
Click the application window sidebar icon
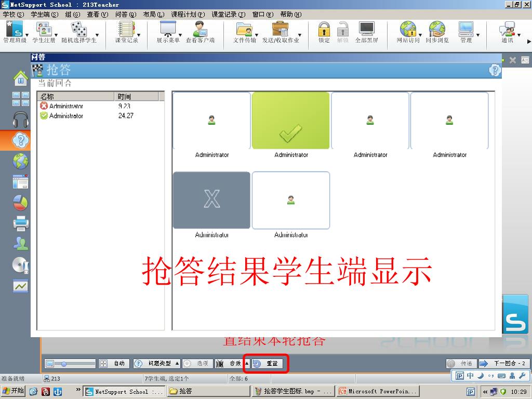(21, 182)
